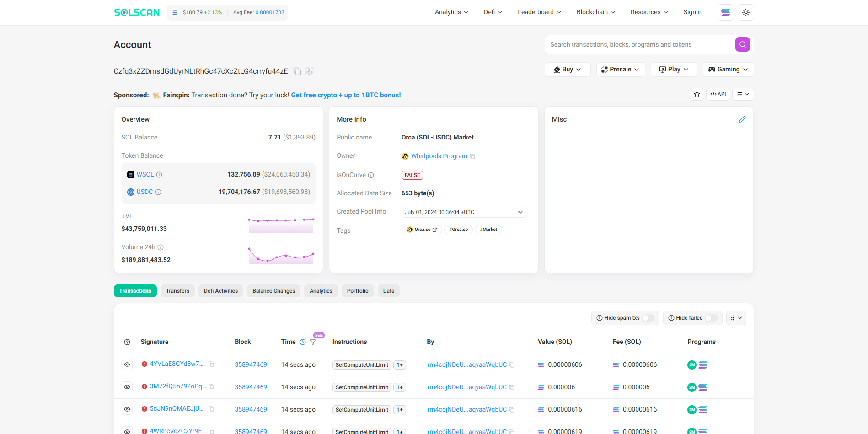Click the magenta search button
Viewport: 868px width, 434px height.
tap(742, 44)
